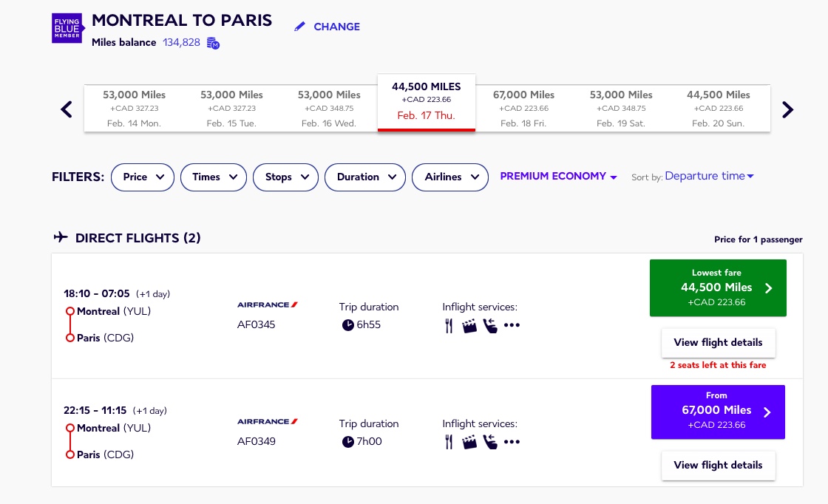Go to next dates with right arrow
Viewport: 828px width, 504px height.
[787, 110]
